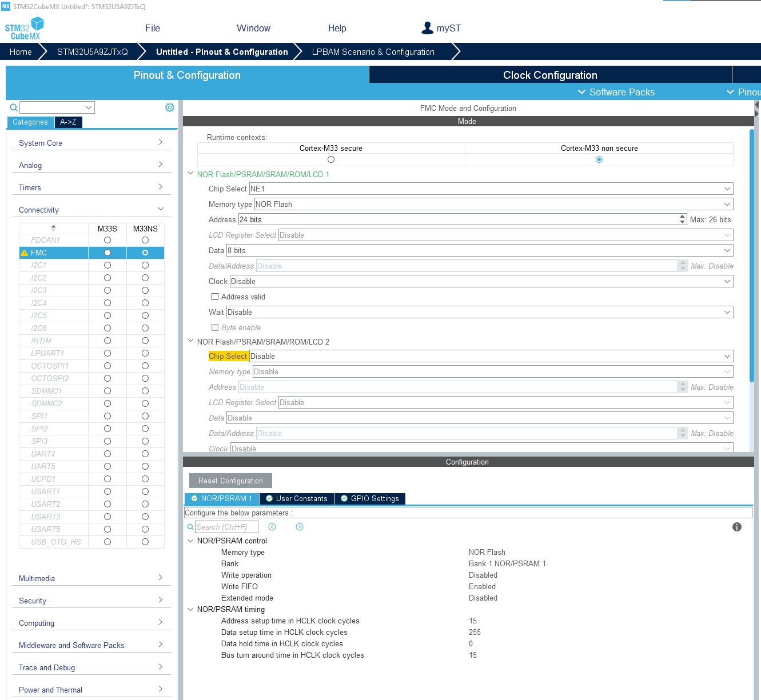Click the STM32U5A9ZJTxQ breadcrumb
Image resolution: width=761 pixels, height=700 pixels.
pyautogui.click(x=93, y=51)
